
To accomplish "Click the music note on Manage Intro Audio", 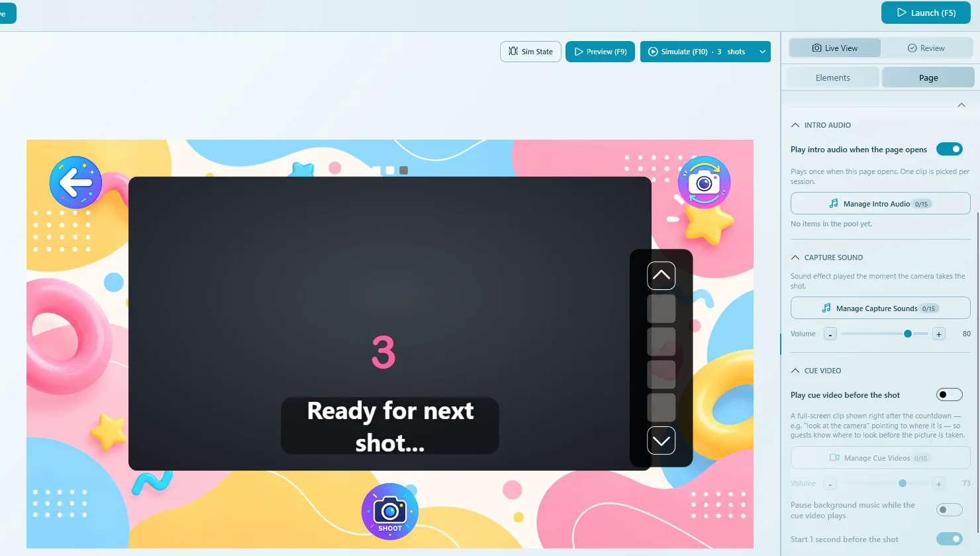I will [x=834, y=204].
